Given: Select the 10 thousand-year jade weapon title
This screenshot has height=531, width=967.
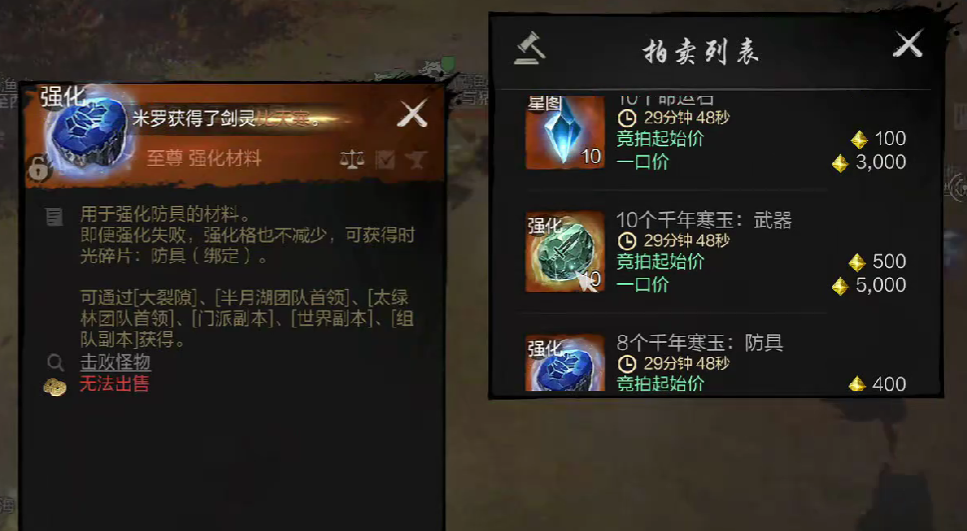Looking at the screenshot, I should [704, 221].
